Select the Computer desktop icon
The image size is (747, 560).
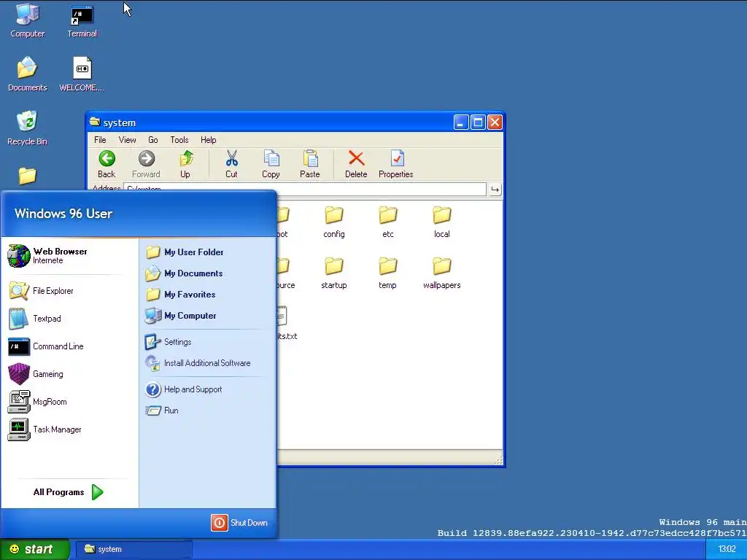click(28, 20)
